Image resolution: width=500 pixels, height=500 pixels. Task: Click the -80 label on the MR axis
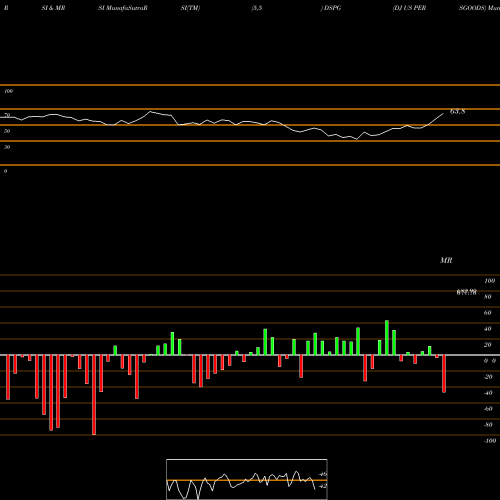click(x=488, y=425)
